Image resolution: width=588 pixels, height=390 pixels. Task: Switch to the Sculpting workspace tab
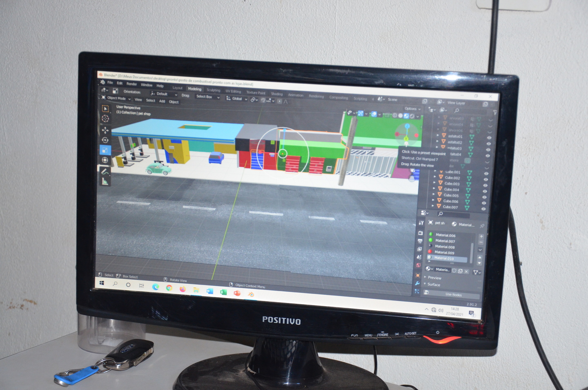pyautogui.click(x=213, y=90)
